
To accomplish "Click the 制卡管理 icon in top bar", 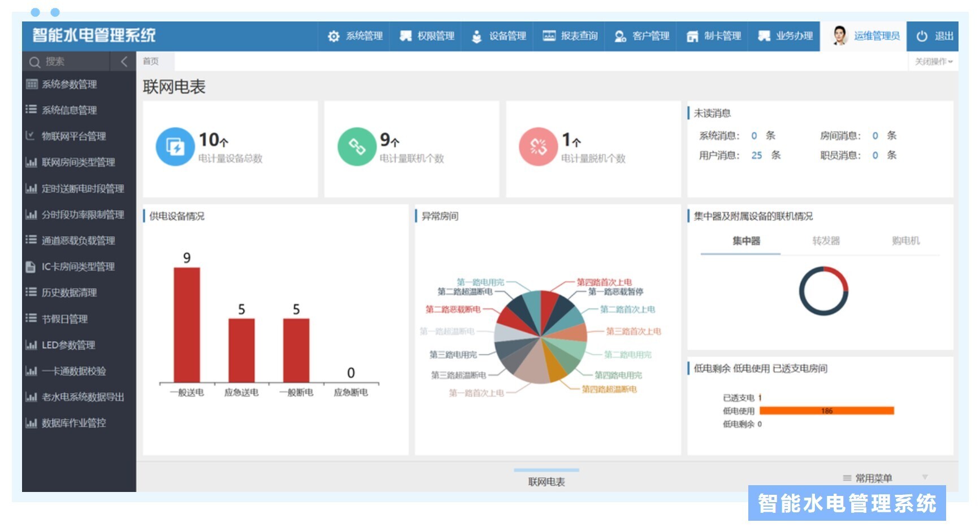I will point(692,36).
